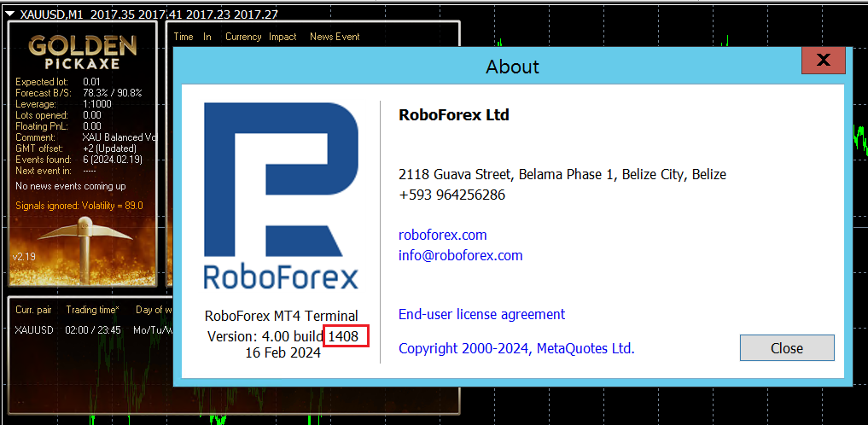Click the '16 Feb 2024' build date
Screen dimensions: 868x425
coord(283,352)
